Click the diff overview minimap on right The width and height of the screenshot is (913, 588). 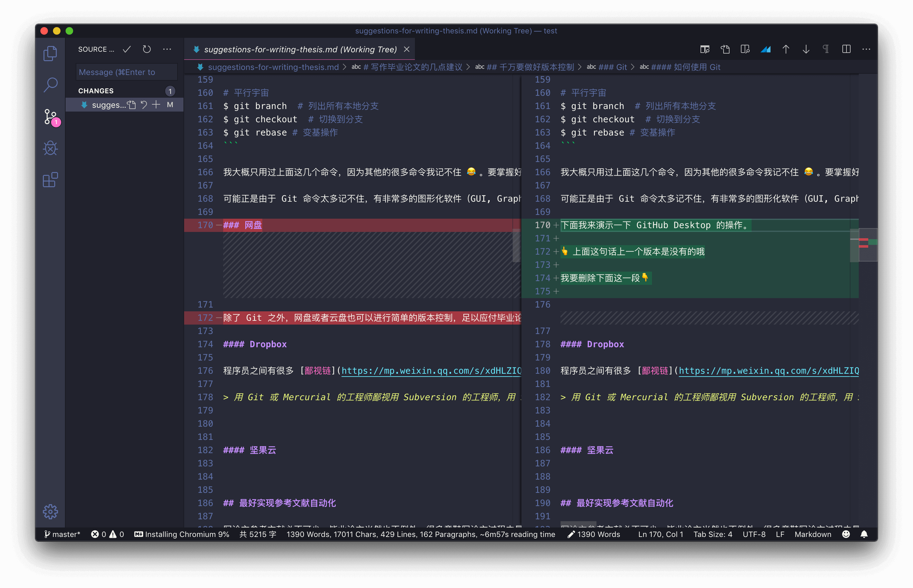(868, 244)
